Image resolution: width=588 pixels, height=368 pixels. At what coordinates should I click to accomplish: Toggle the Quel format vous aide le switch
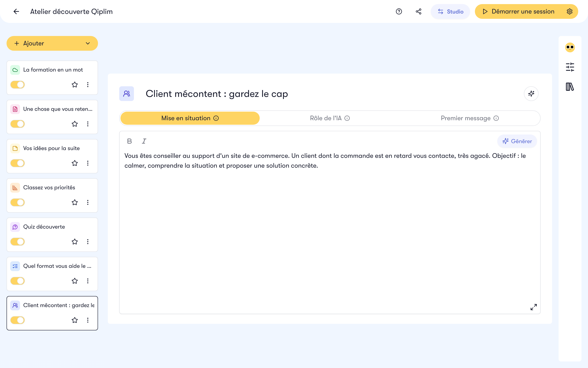click(x=18, y=281)
